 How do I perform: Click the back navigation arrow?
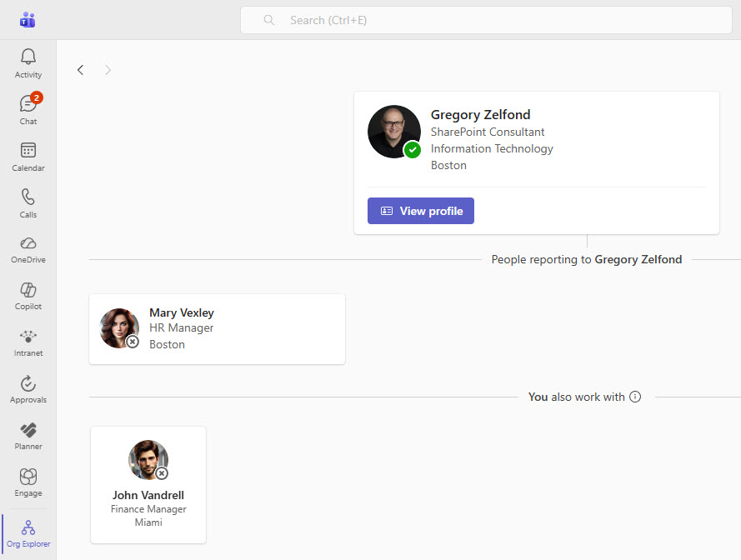coord(81,70)
